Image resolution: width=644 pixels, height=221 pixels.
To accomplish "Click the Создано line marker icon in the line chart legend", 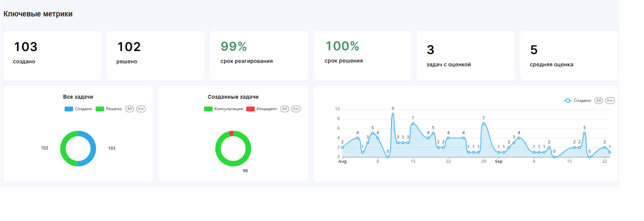I will pos(568,101).
